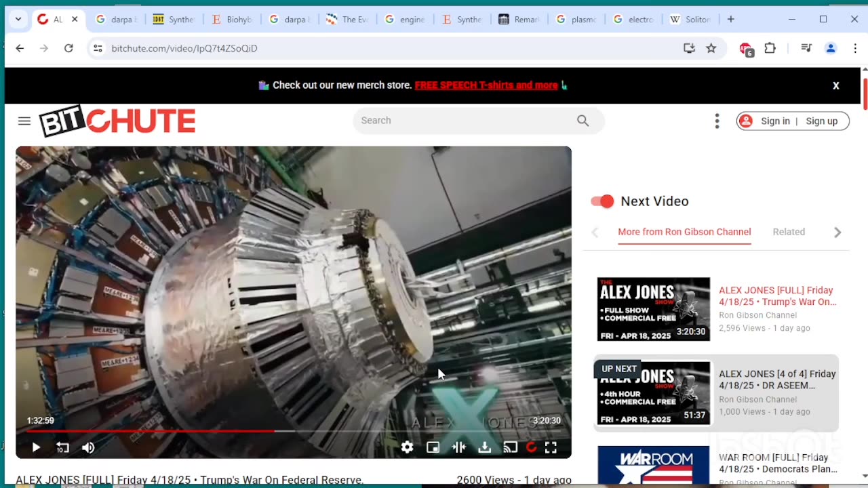Go forward in browser
This screenshot has height=488, width=868.
point(44,48)
